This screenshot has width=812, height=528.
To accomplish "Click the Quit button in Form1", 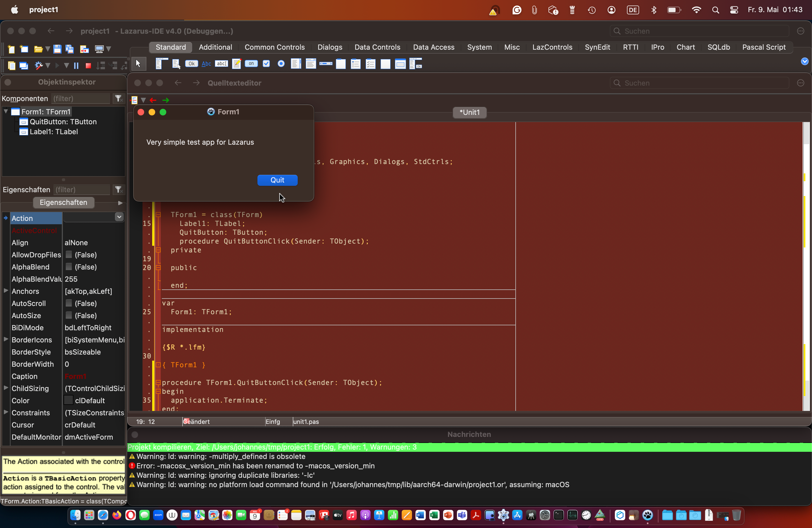I will [x=277, y=180].
